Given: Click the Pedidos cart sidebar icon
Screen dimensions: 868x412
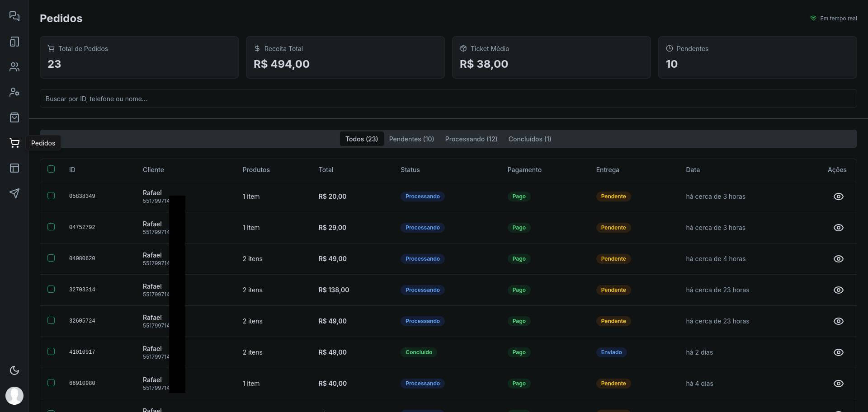Looking at the screenshot, I should (14, 143).
